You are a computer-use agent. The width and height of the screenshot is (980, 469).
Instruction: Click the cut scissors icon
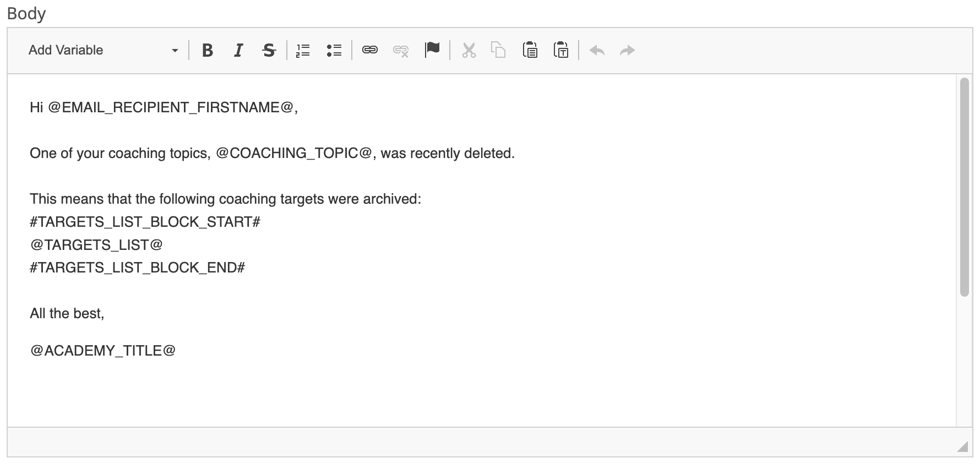[469, 51]
